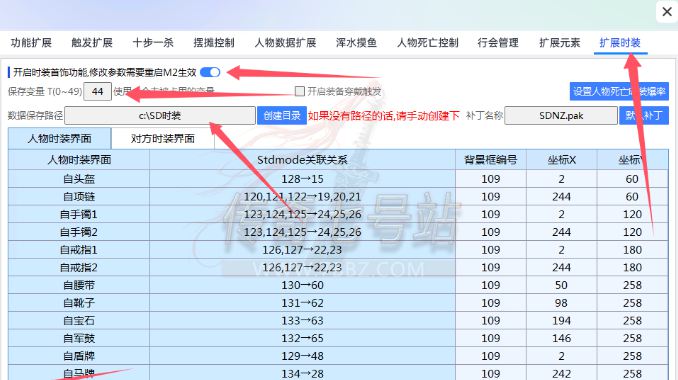Screen dimensions: 678x380
Task: Click the 设置人物死亡 drop-rate button
Action: point(619,91)
